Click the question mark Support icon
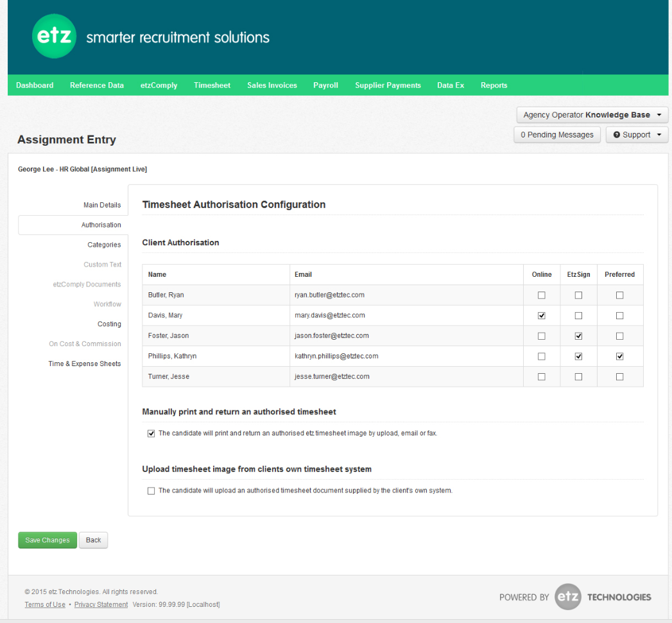Screen dimensions: 672x623 (617, 135)
